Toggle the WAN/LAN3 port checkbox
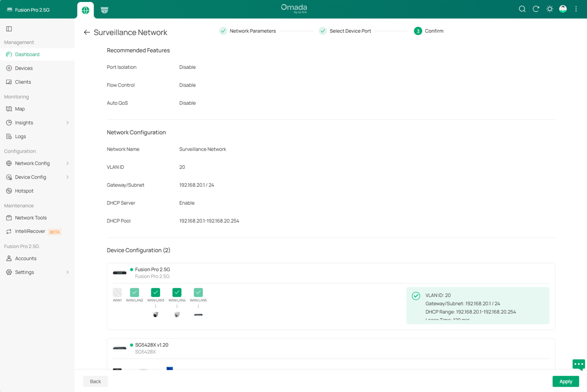 click(156, 292)
